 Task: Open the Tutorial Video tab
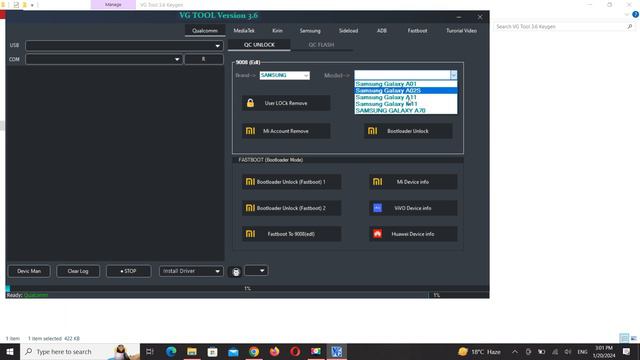(461, 31)
